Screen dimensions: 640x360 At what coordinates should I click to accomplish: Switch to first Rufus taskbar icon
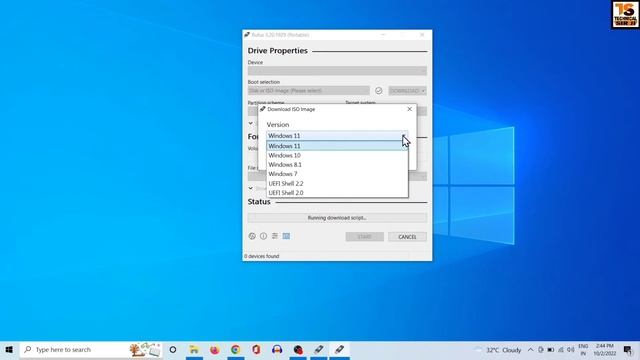click(x=319, y=350)
